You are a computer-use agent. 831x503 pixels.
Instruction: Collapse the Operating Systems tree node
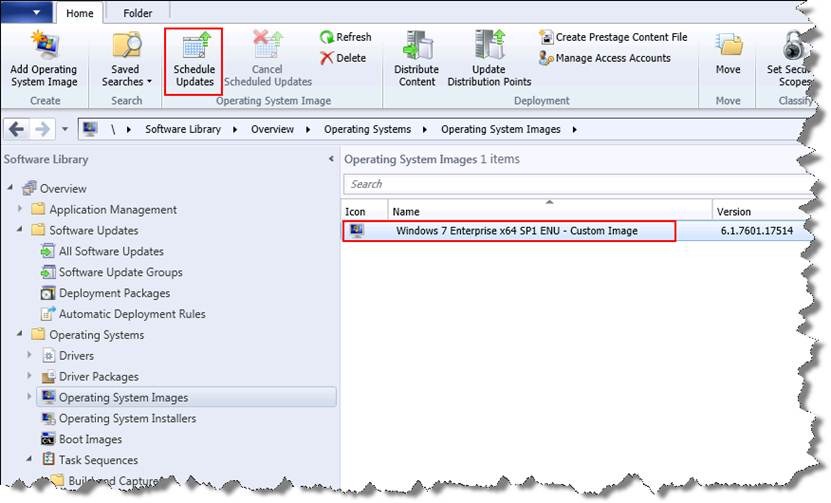pos(20,334)
